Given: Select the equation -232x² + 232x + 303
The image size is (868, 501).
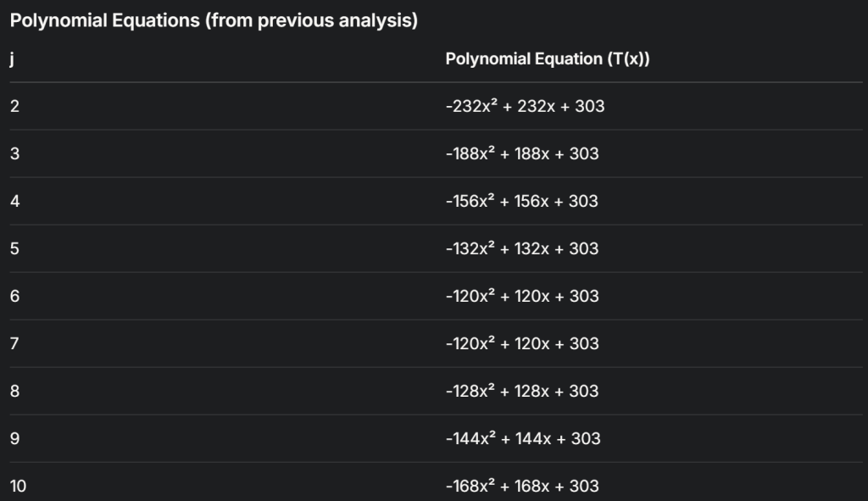Looking at the screenshot, I should pos(525,106).
